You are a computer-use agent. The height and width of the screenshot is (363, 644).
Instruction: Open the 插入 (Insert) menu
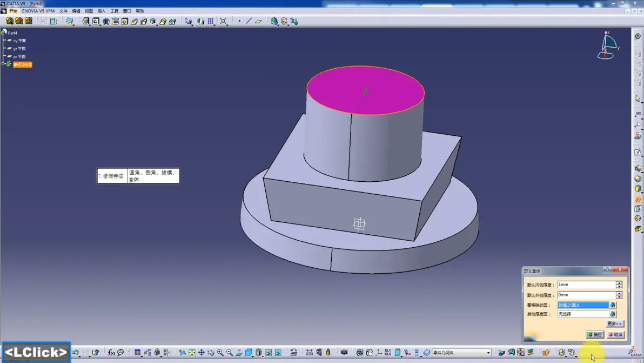[x=102, y=11]
